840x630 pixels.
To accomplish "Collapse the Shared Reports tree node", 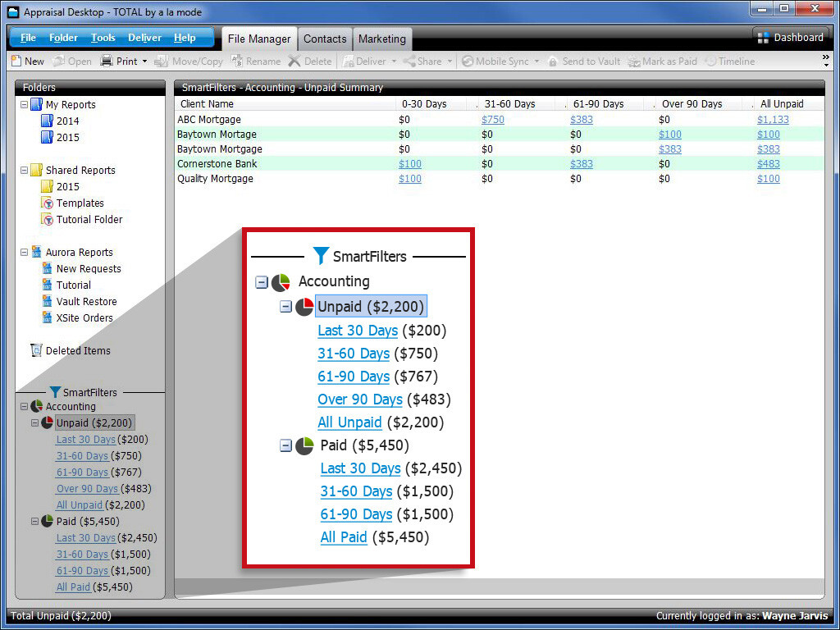I will (24, 170).
